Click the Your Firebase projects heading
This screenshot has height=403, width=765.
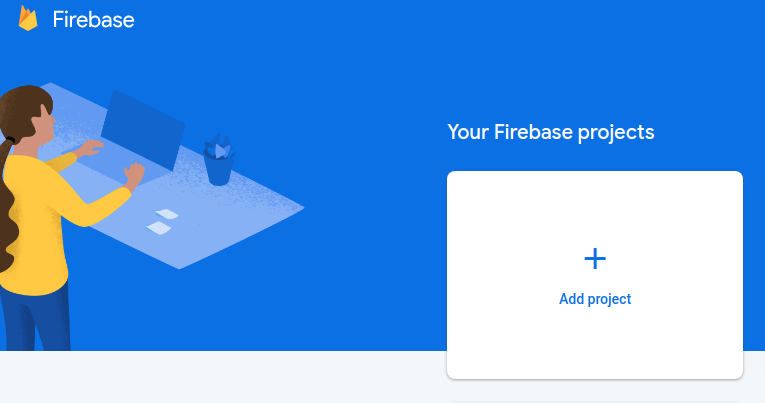click(551, 132)
